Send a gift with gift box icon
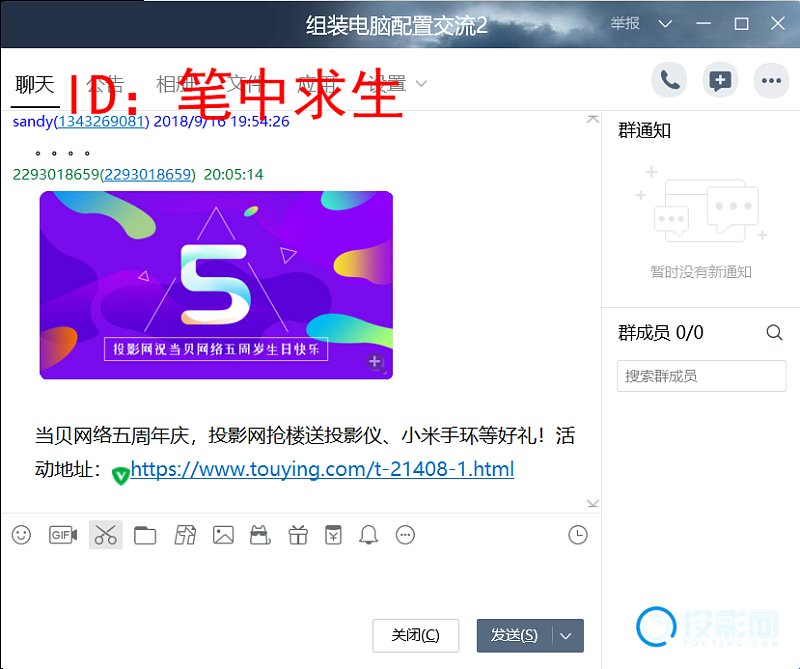The height and width of the screenshot is (669, 800). click(x=298, y=535)
